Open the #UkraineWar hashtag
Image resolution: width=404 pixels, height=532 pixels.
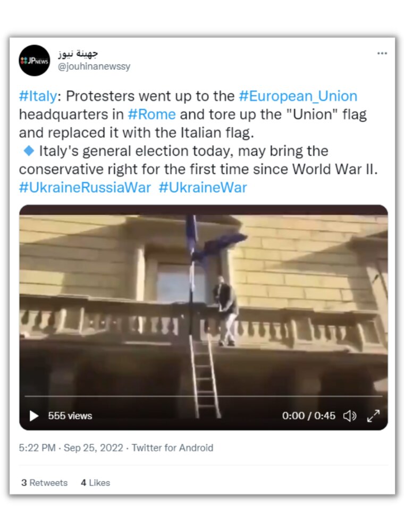click(203, 187)
